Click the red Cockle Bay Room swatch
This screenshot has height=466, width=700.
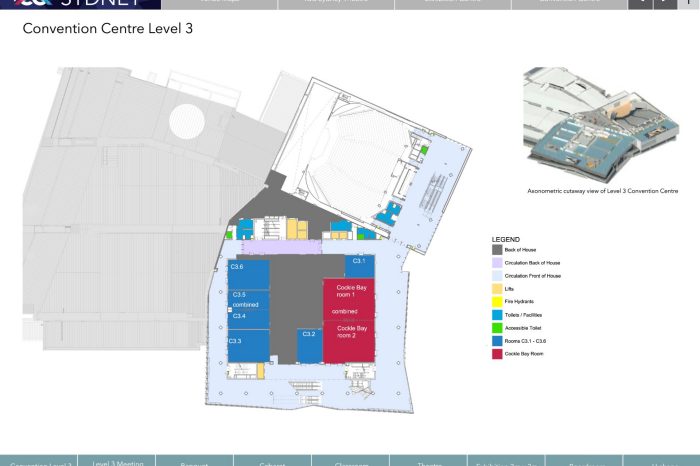tap(497, 354)
